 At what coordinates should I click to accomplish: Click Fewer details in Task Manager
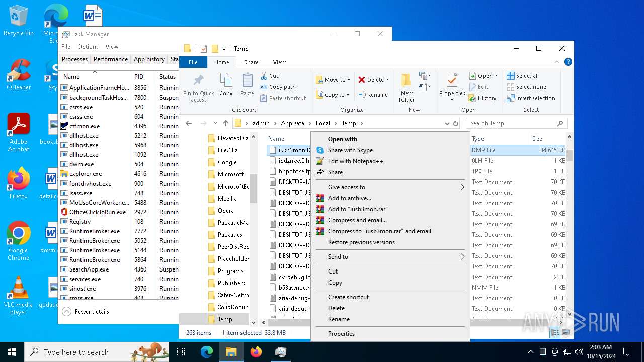86,312
